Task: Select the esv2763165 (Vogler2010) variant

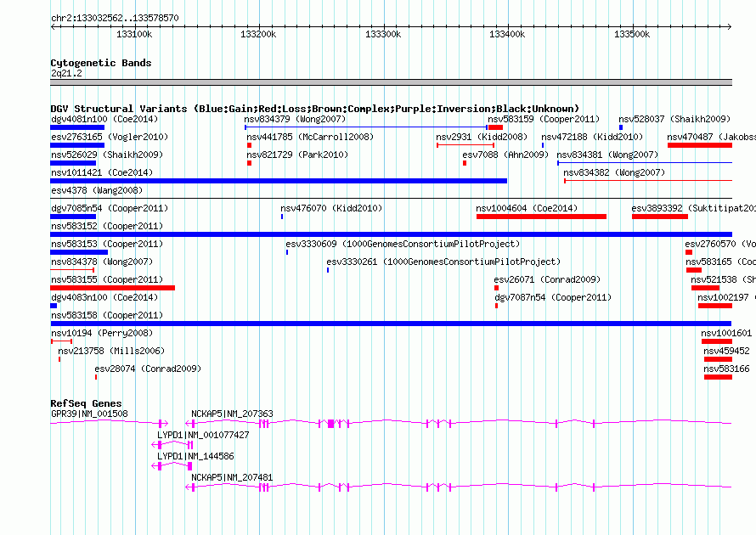Action: click(x=110, y=137)
